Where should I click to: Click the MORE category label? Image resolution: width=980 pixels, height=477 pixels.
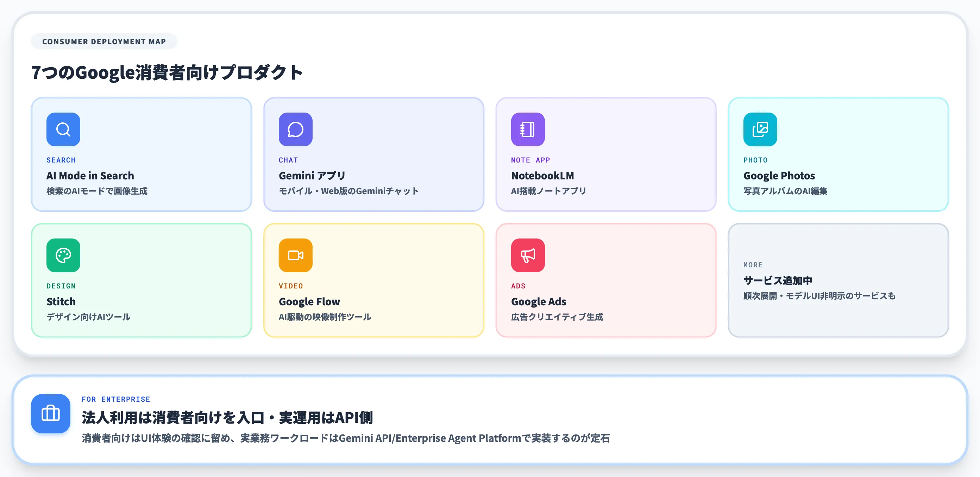pyautogui.click(x=753, y=265)
